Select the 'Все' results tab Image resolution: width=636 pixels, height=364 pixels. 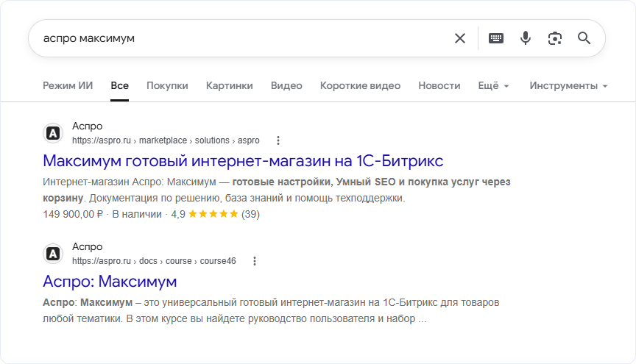click(120, 85)
